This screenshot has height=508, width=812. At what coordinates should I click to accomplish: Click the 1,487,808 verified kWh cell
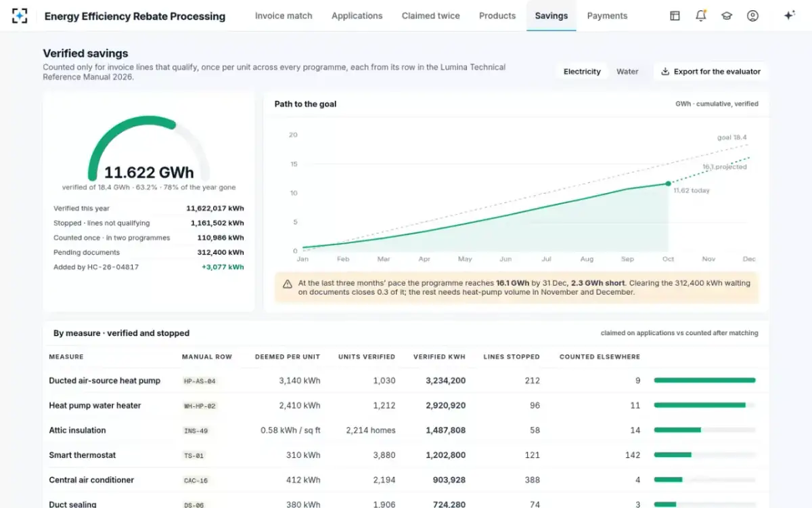point(445,430)
